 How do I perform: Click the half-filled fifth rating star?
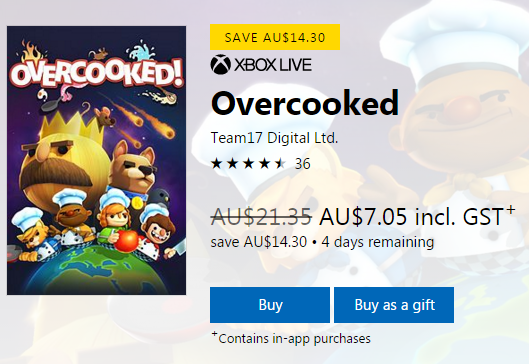click(280, 164)
